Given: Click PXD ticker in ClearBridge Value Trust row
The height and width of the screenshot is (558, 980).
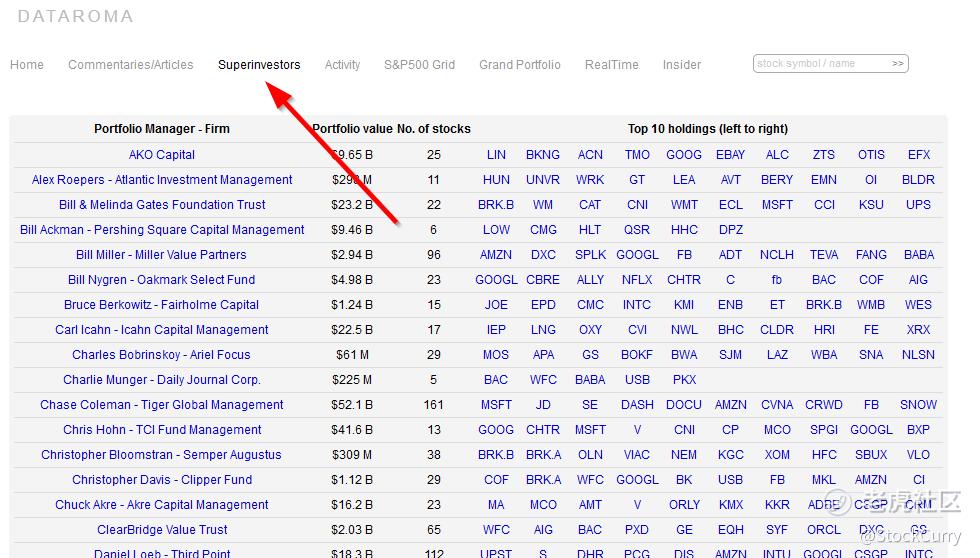Looking at the screenshot, I should [x=637, y=530].
